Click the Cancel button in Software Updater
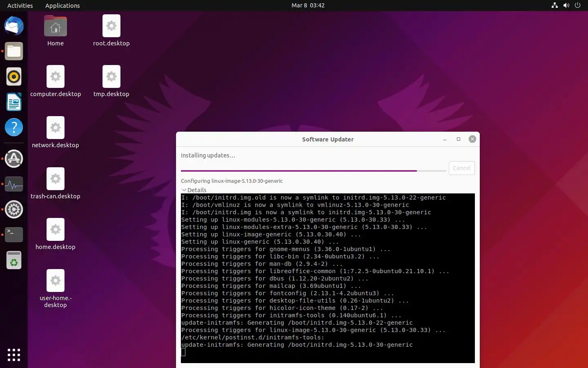Image resolution: width=588 pixels, height=368 pixels. [461, 168]
